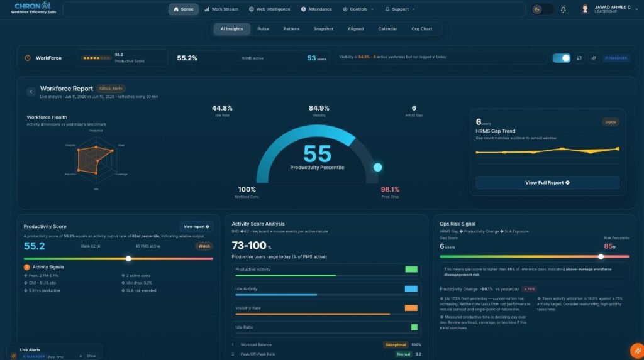Click the refresh icon in WorkForce bar
Viewport: 644px width, 360px height.
[x=579, y=58]
